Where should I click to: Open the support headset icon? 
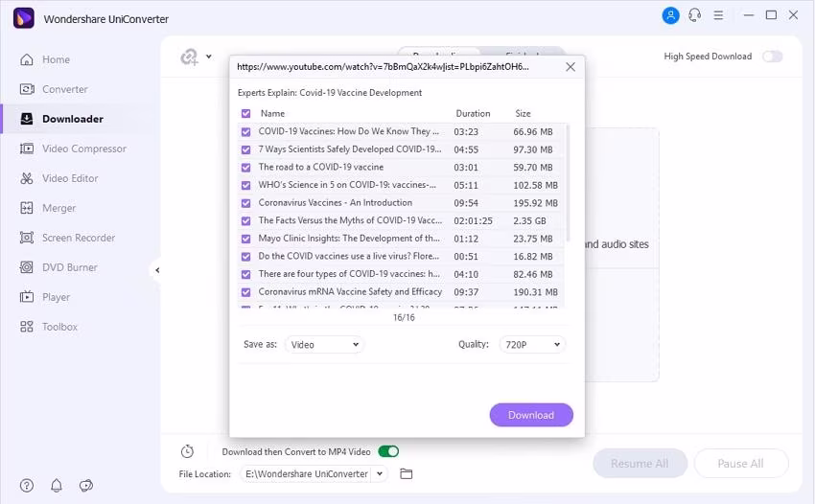(694, 15)
